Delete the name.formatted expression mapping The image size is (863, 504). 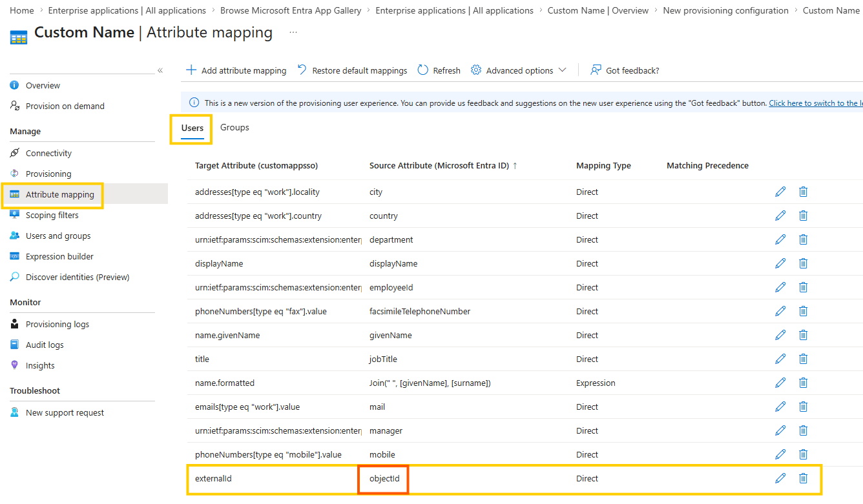click(803, 383)
